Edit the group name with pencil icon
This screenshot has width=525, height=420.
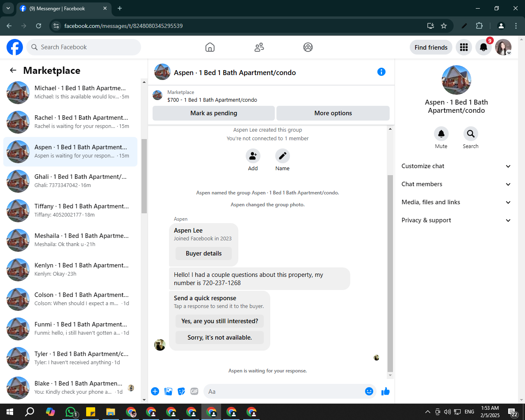click(283, 156)
